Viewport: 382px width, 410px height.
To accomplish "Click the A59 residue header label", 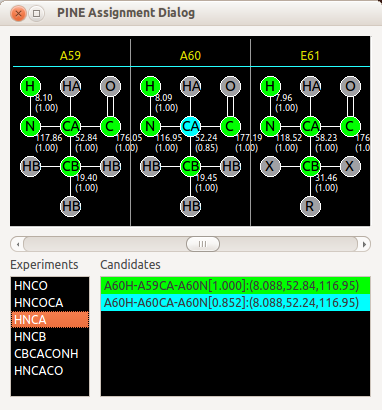I will (70, 55).
